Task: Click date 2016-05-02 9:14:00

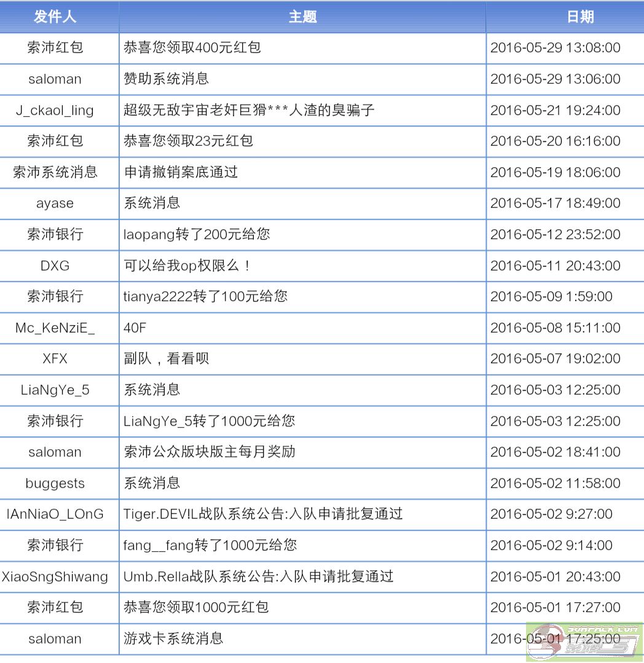Action: click(551, 546)
